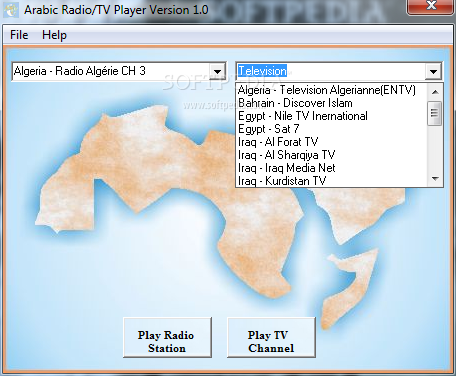The height and width of the screenshot is (376, 456).
Task: Click channel list scrollbar up arrow
Action: tap(435, 92)
